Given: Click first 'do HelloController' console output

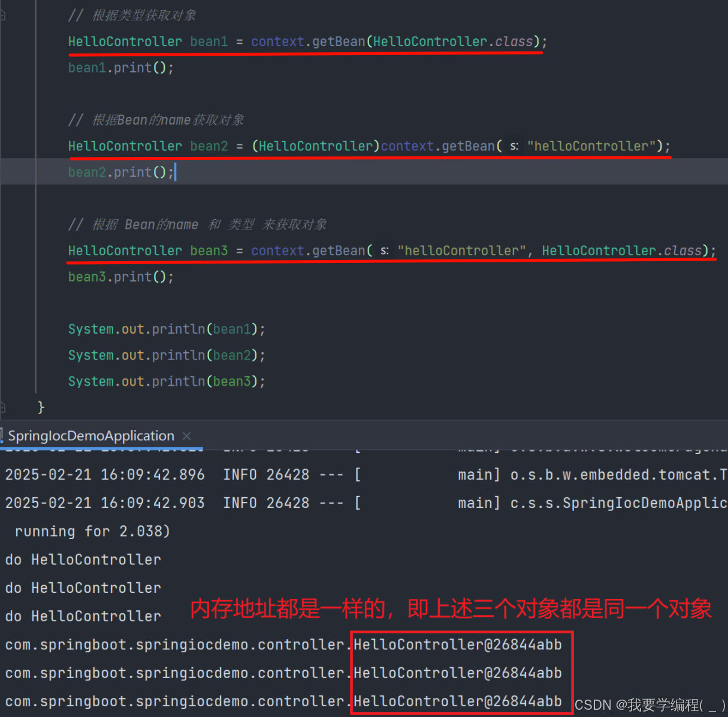Looking at the screenshot, I should coord(83,559).
